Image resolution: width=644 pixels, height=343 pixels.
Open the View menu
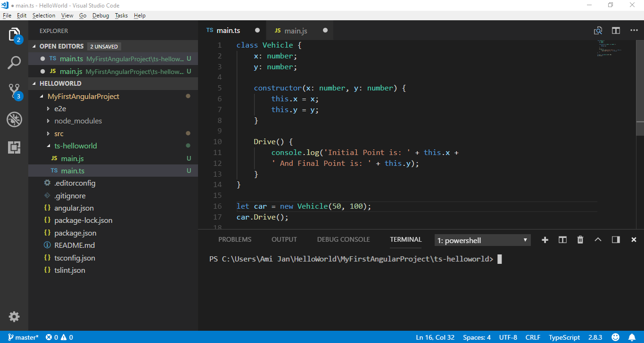pos(67,16)
